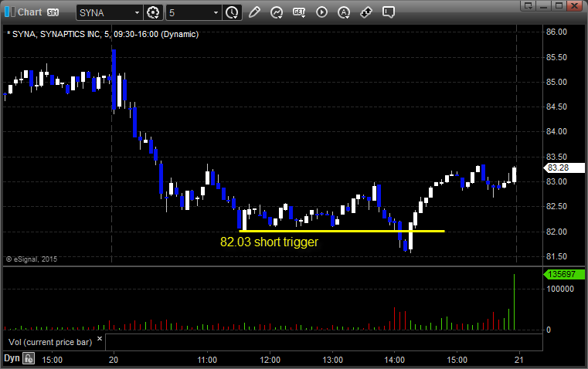
Task: Open the symbol settings gear menu
Action: pos(153,12)
